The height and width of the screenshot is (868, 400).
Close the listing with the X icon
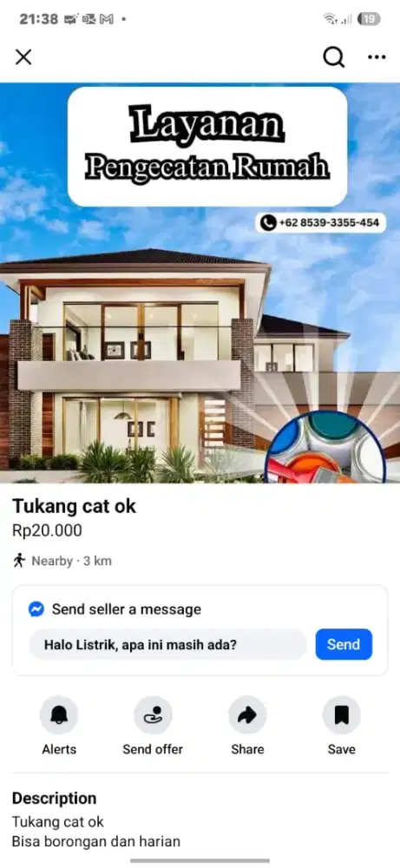[23, 57]
